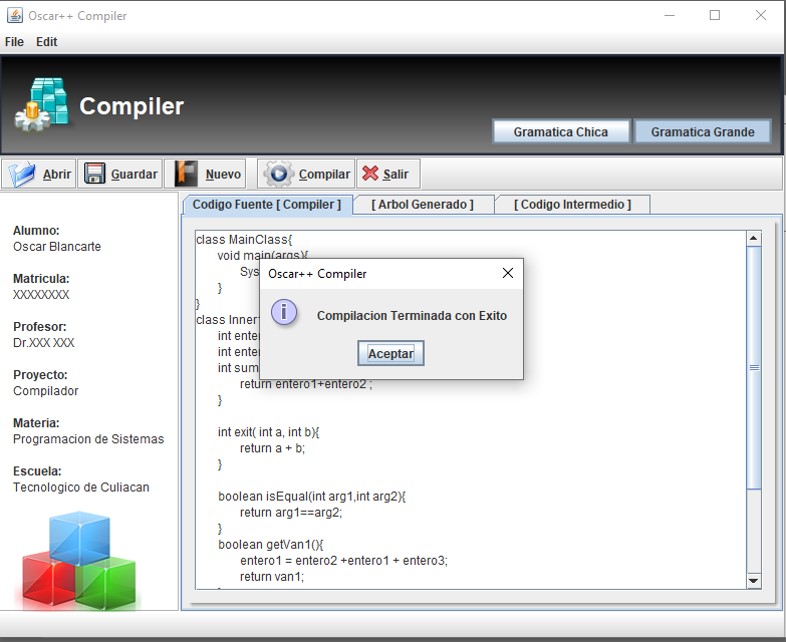Viewport: 786px width, 642px height.
Task: Click the vertical scrollbar thumb
Action: 754,368
